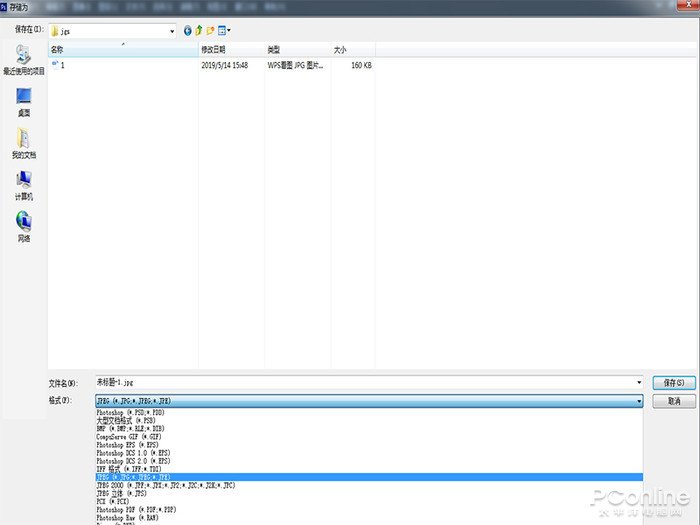Create a new folder
700x525 pixels.
pos(212,31)
